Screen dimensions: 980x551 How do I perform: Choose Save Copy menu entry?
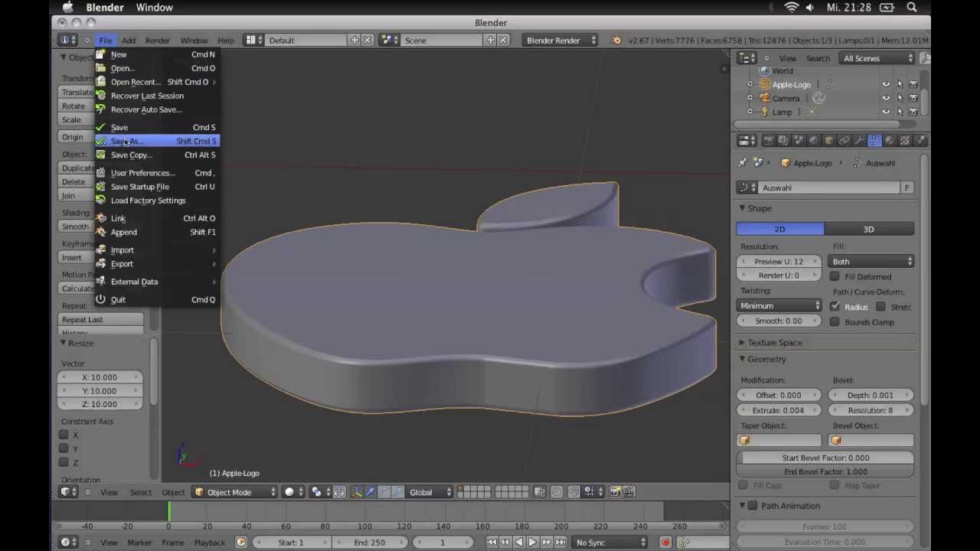coord(157,155)
